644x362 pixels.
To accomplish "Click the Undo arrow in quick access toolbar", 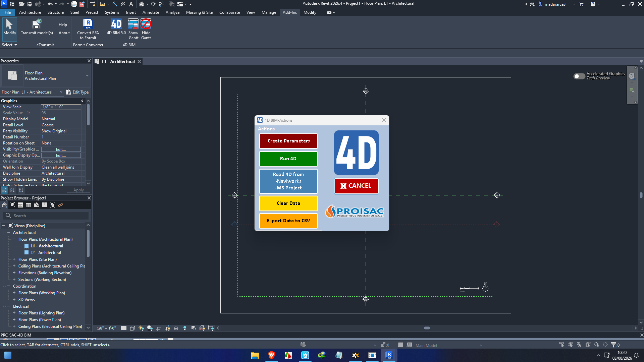I will [x=50, y=4].
